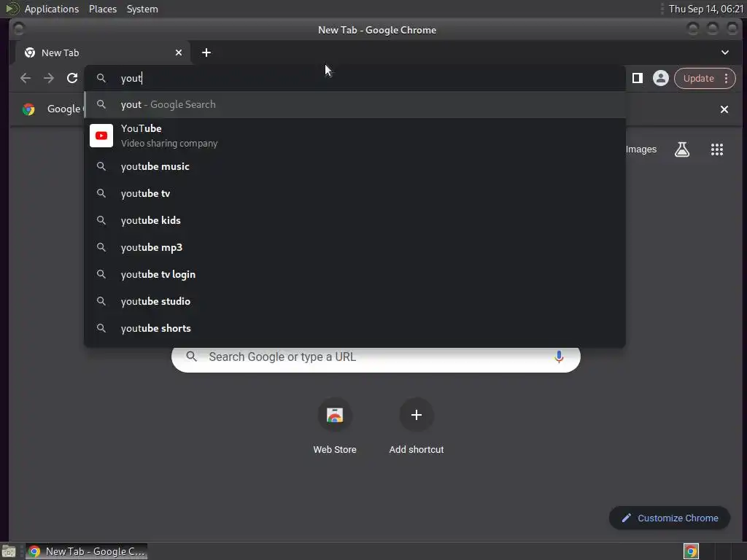747x560 pixels.
Task: Open the Places menu
Action: [103, 9]
